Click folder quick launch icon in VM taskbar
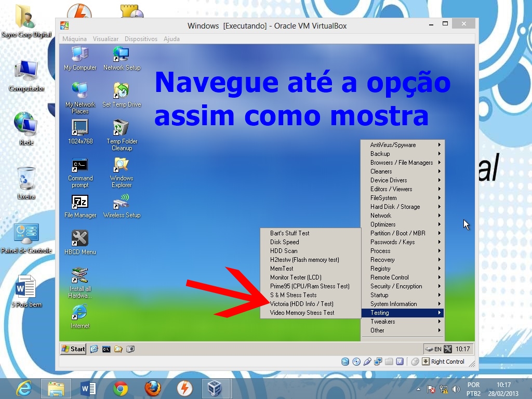Image resolution: width=532 pixels, height=399 pixels. click(118, 349)
